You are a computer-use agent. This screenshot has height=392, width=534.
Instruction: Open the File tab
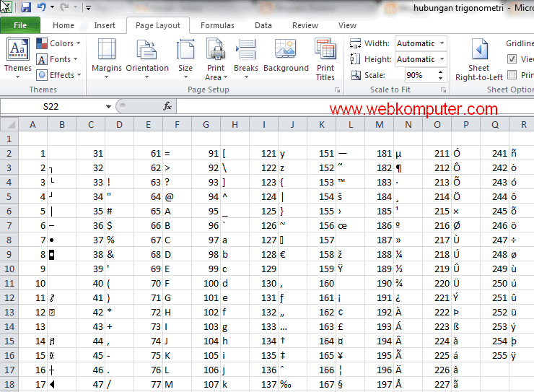[x=20, y=25]
